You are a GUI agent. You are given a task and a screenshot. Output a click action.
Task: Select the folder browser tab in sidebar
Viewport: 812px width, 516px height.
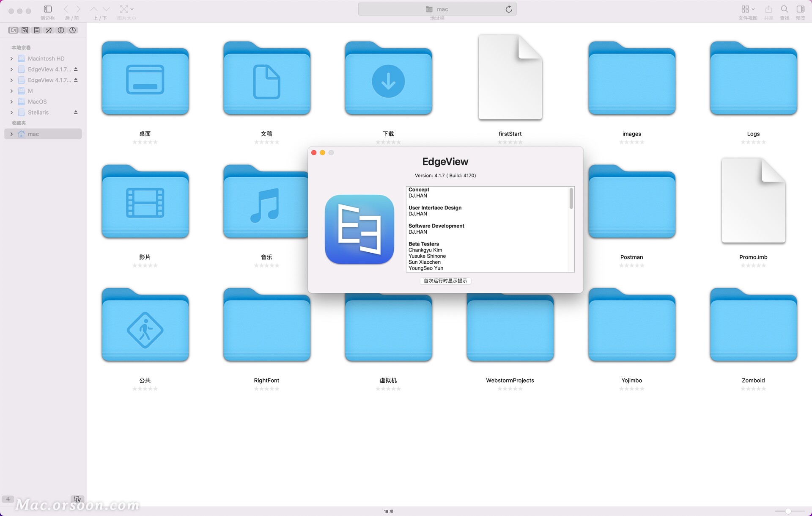click(x=13, y=30)
